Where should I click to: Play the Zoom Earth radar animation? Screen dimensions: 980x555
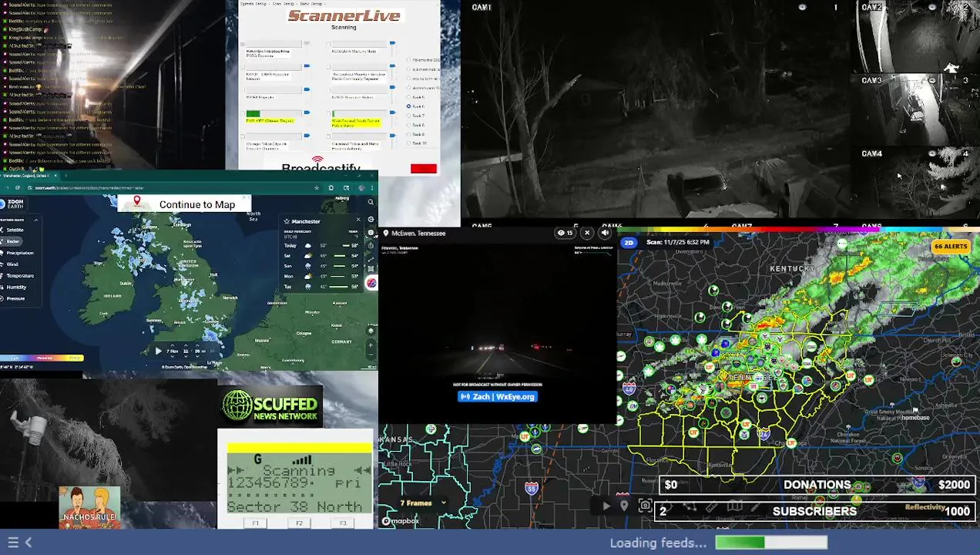pyautogui.click(x=158, y=351)
